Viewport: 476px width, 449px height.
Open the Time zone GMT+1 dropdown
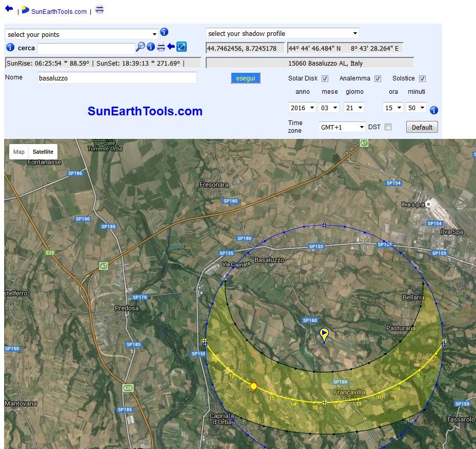coord(342,127)
